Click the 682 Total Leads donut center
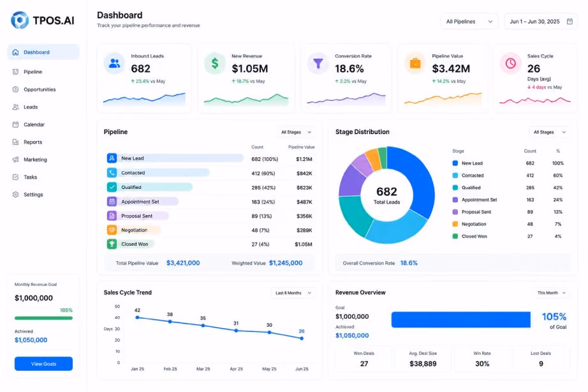This screenshot has width=588, height=392. pyautogui.click(x=386, y=195)
